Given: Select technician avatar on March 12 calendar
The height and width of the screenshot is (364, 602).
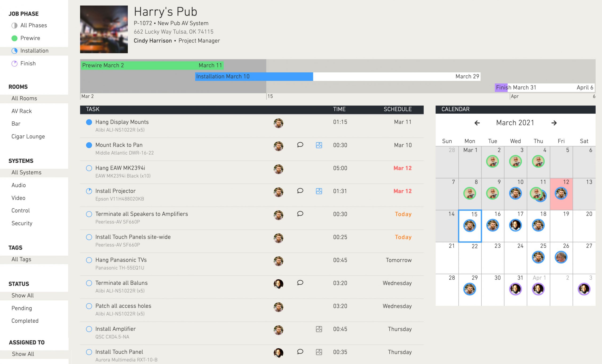Looking at the screenshot, I should (x=561, y=193).
